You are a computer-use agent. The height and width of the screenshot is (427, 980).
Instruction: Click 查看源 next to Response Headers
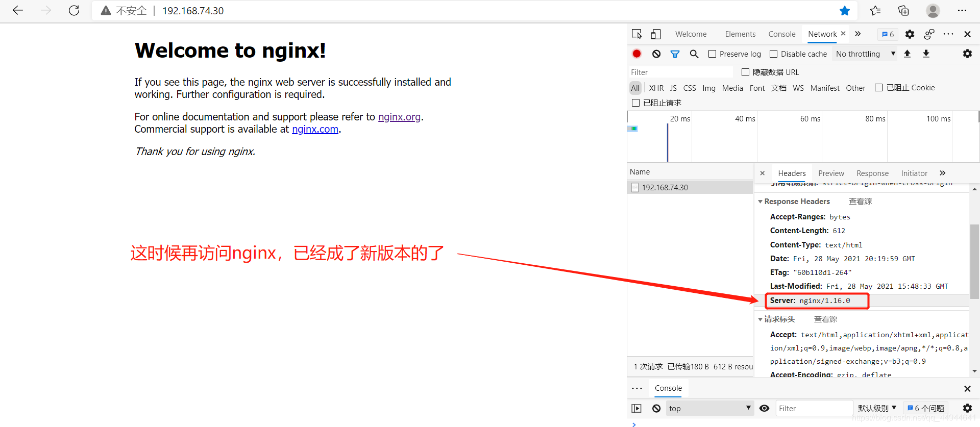860,202
